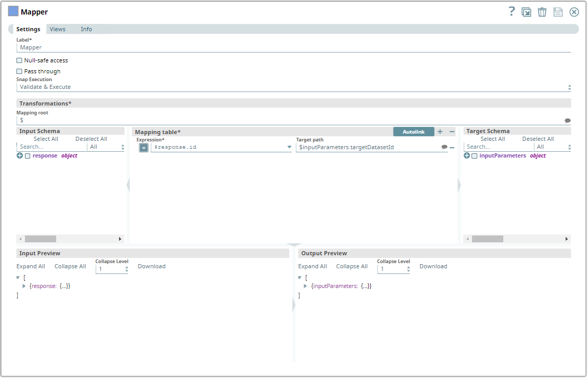This screenshot has width=588, height=379.
Task: Switch to the Views tab
Action: tap(57, 29)
